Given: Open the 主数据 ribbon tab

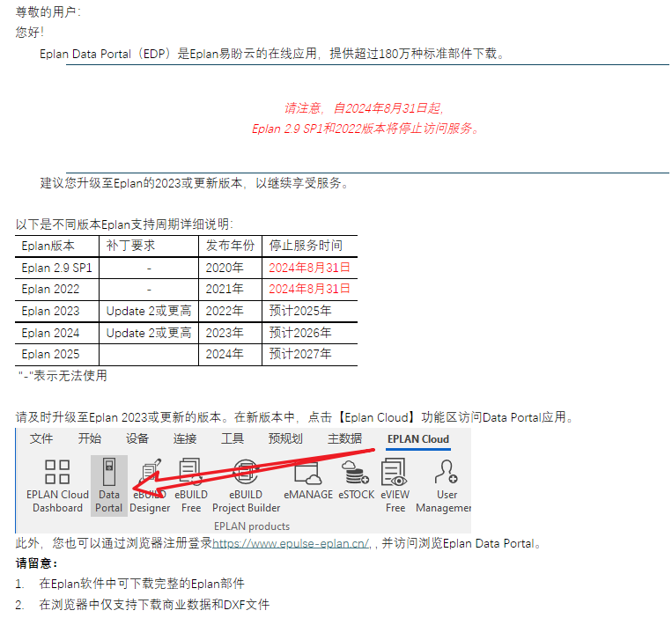Looking at the screenshot, I should [344, 438].
